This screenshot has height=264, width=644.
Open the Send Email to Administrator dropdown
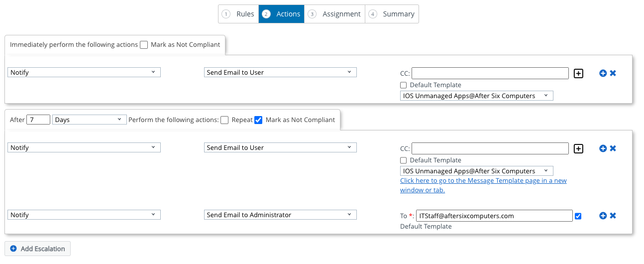pos(280,215)
